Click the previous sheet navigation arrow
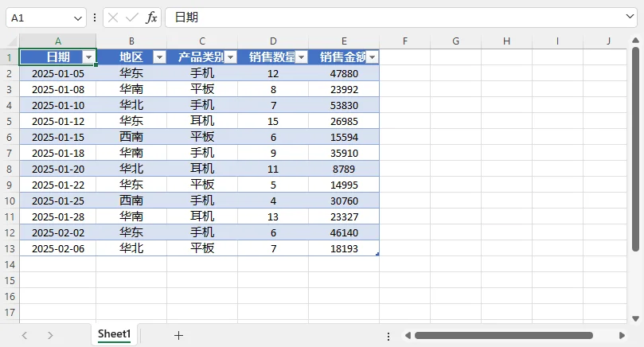644x347 pixels. [x=25, y=336]
